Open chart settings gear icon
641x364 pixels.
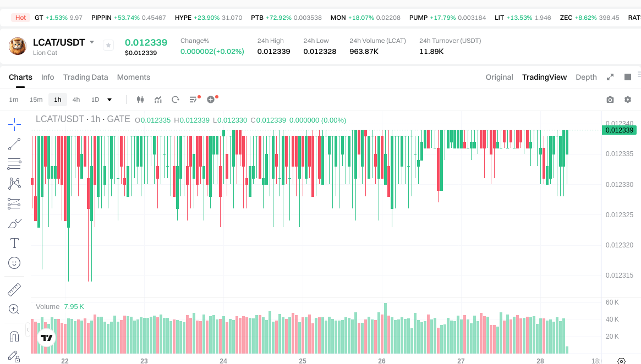coord(628,100)
